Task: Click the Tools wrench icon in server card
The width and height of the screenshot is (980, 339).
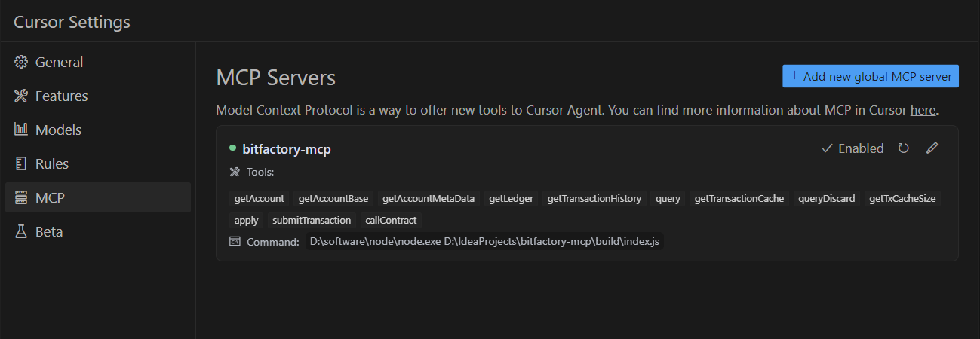Action: [235, 173]
